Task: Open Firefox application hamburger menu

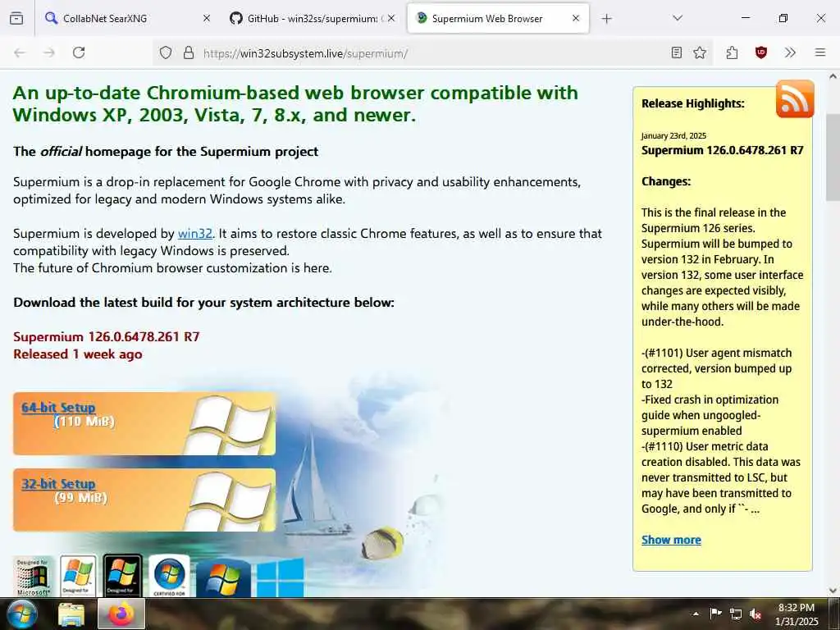Action: coord(819,52)
